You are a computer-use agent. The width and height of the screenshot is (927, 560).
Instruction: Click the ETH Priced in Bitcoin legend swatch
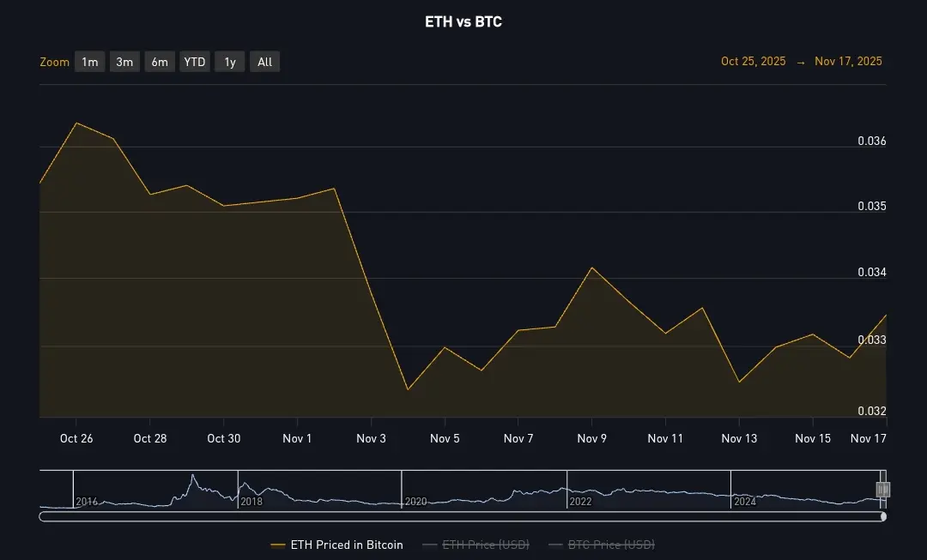279,545
